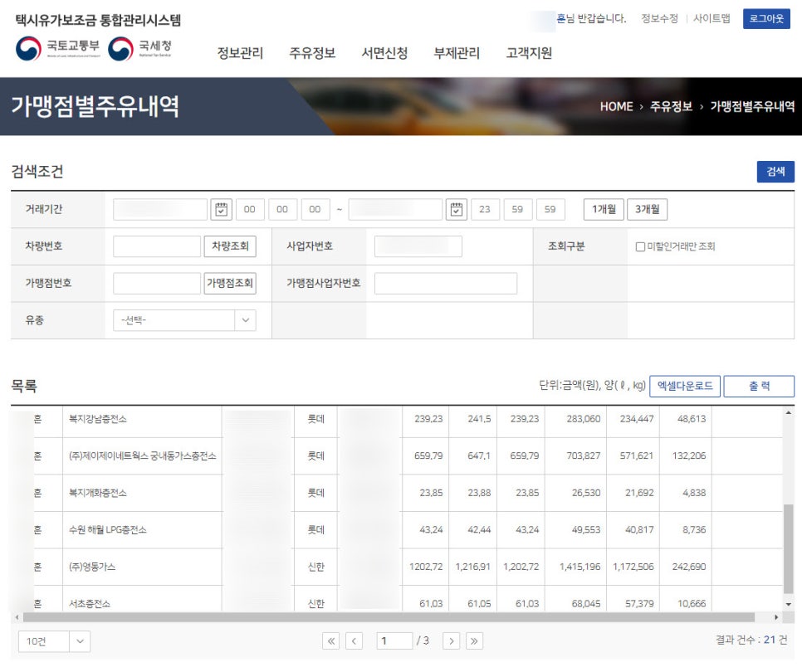Open the start date calendar picker

tap(221, 210)
